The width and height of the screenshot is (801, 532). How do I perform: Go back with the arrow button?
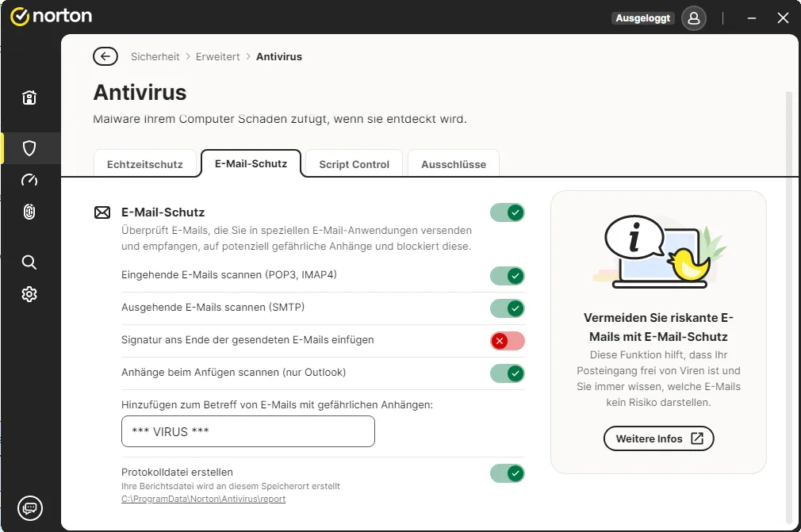[x=105, y=56]
